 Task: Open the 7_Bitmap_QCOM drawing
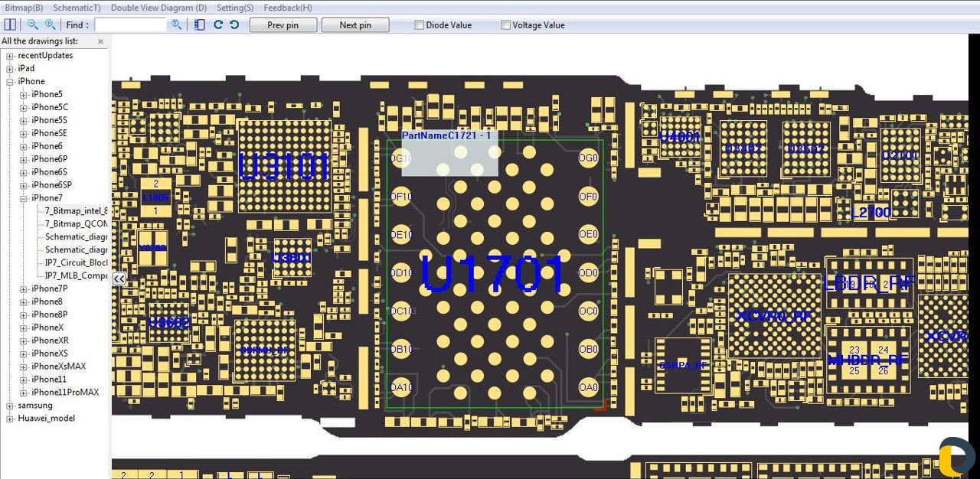pyautogui.click(x=77, y=224)
